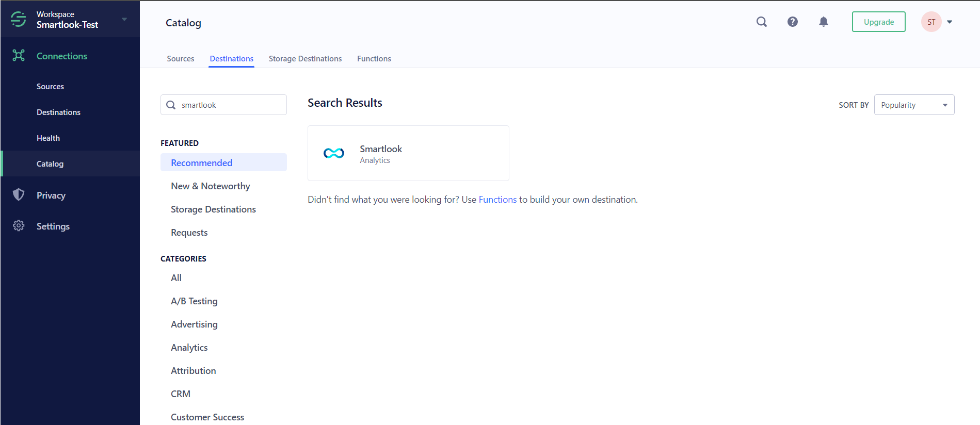Open the Smartlook destination card
Screen dimensions: 980x425
pos(408,153)
